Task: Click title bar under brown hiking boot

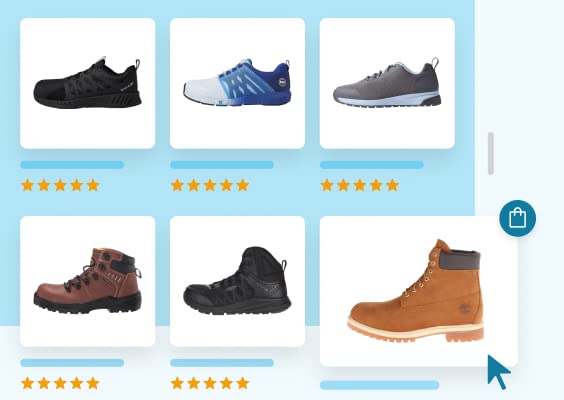Action: 72,363
